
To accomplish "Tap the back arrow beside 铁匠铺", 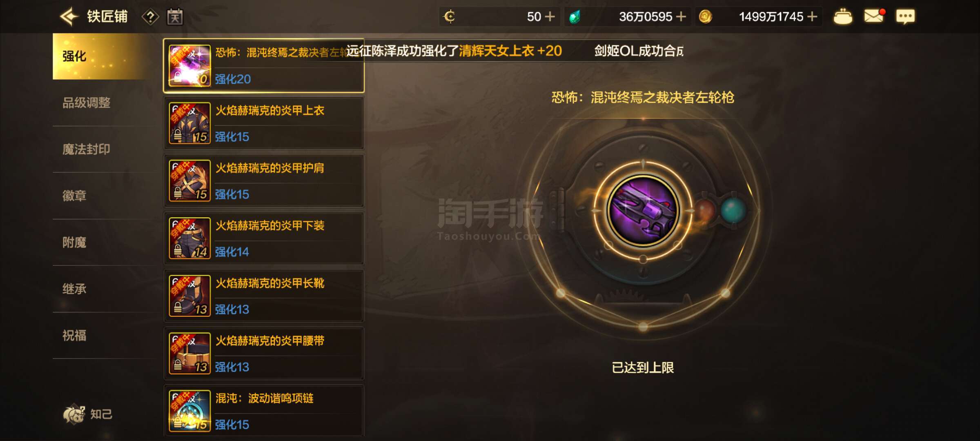I will [69, 17].
